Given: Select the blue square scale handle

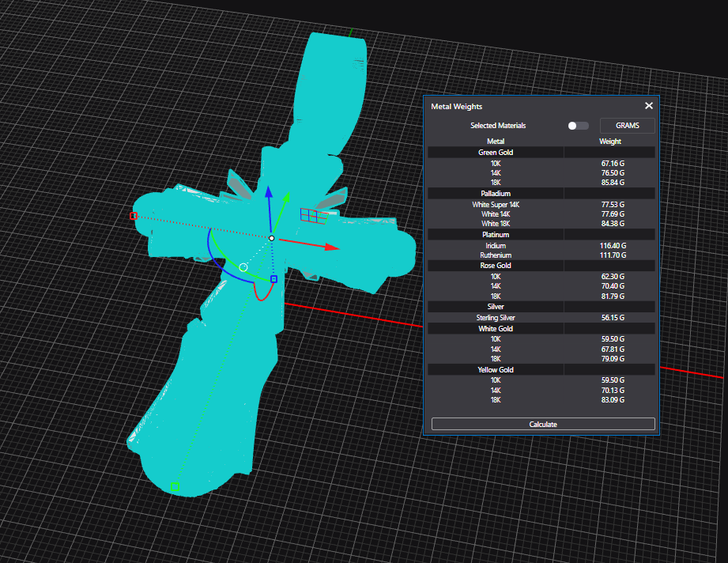Looking at the screenshot, I should (274, 279).
